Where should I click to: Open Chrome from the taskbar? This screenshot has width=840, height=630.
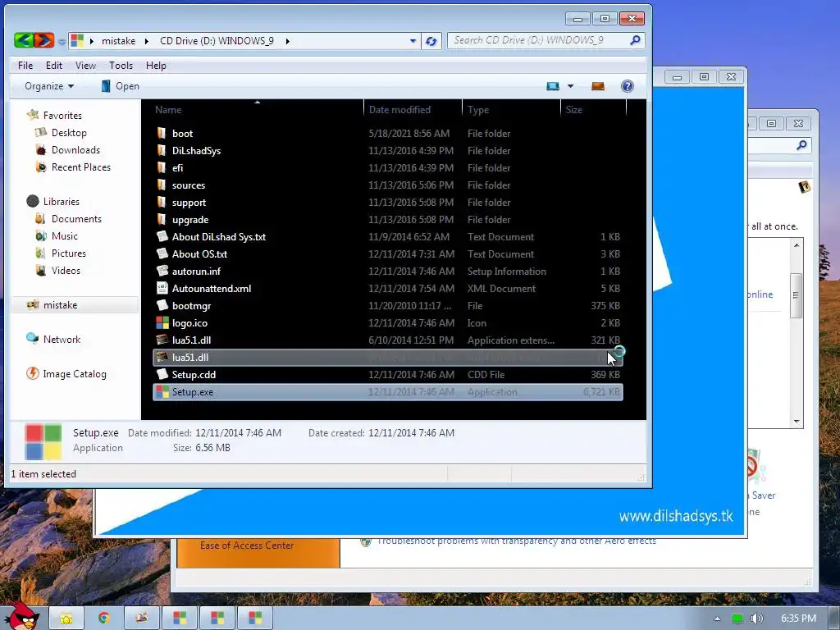[x=104, y=619]
